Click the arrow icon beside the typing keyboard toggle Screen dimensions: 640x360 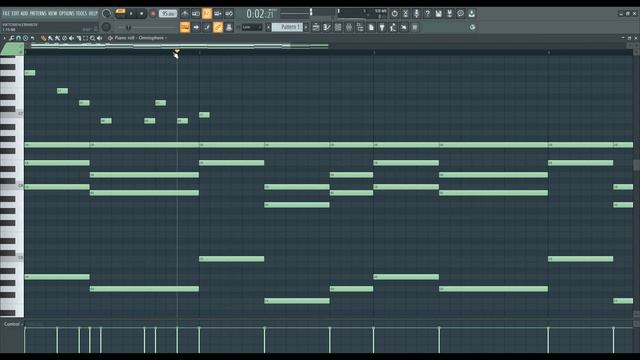[196, 27]
